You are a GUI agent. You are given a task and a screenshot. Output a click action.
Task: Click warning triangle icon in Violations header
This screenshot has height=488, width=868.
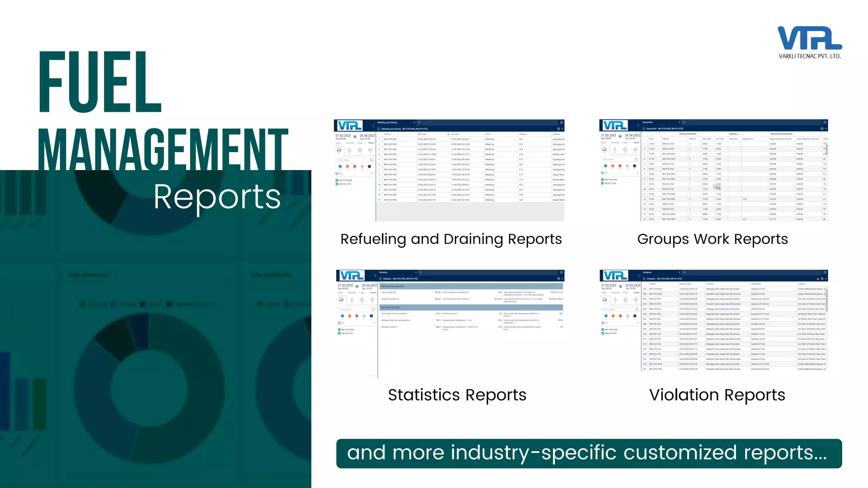tap(818, 279)
